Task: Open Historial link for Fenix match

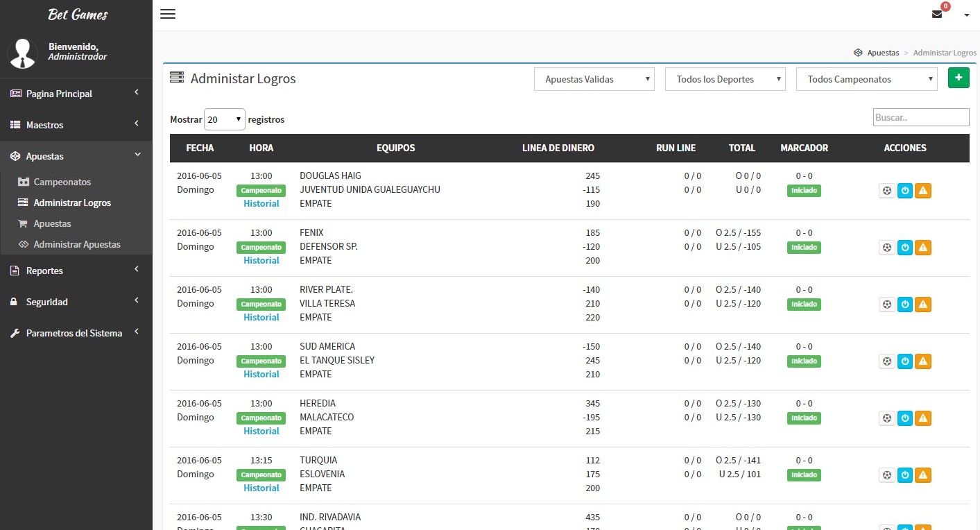Action: (261, 260)
